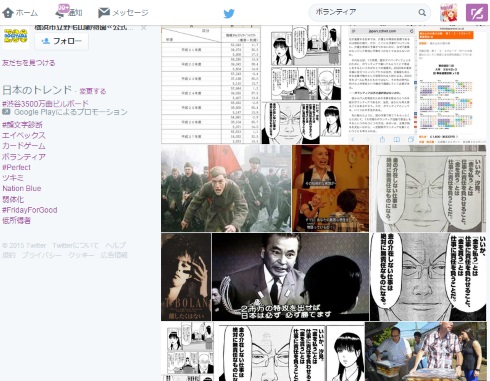Image resolution: width=490 pixels, height=381 pixels.
Task: Open trend エイベックス
Action: (x=24, y=135)
